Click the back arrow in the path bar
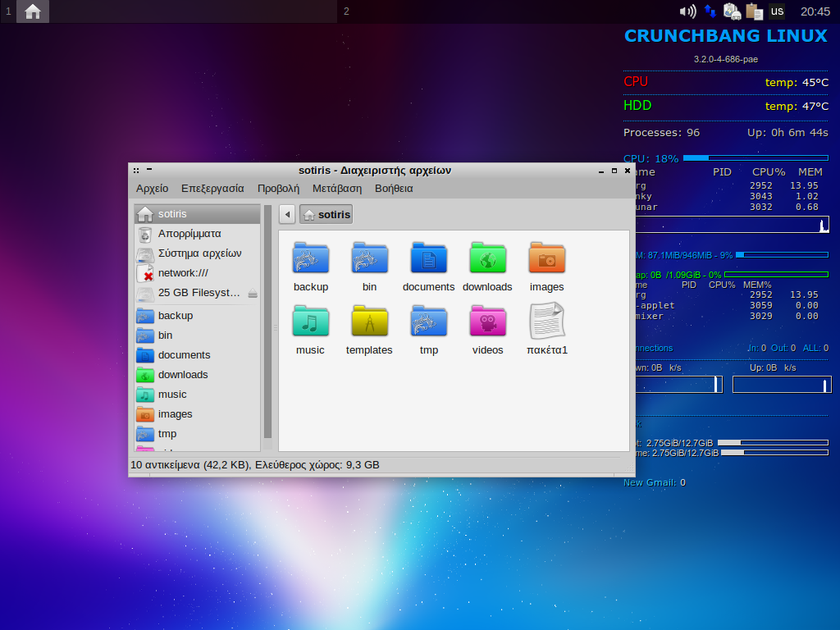Screen dimensions: 840x630 click(x=287, y=215)
